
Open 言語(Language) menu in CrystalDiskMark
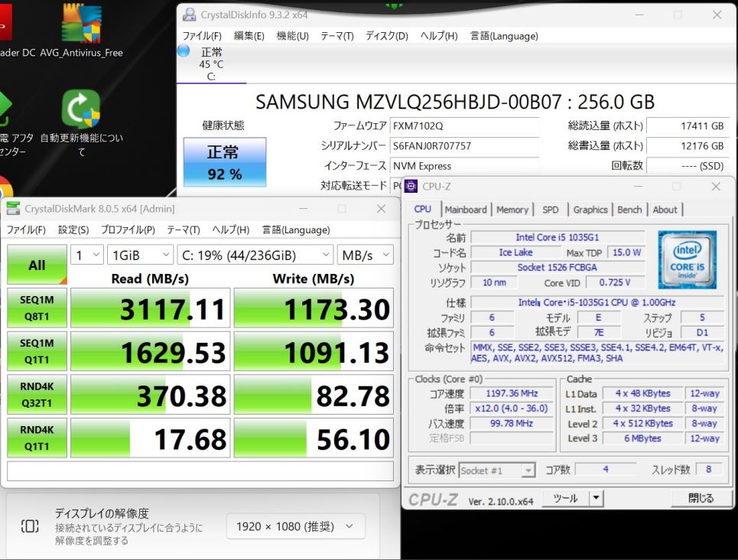click(x=296, y=230)
